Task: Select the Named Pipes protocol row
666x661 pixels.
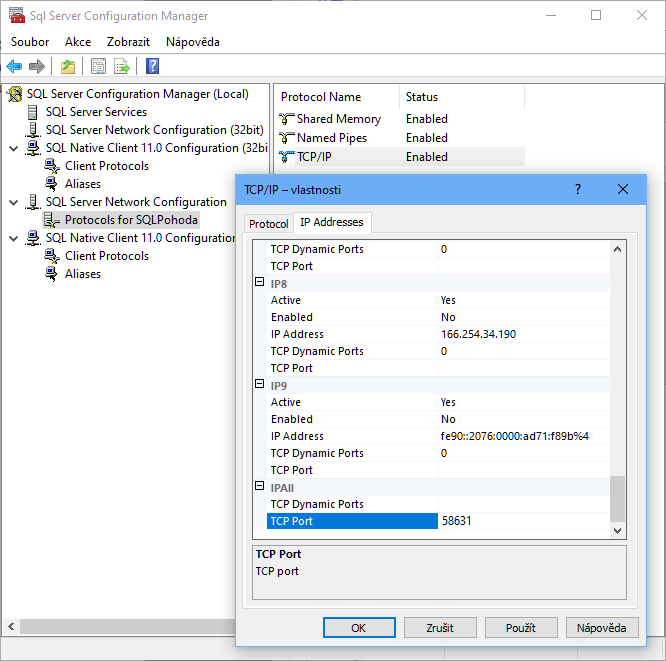Action: pyautogui.click(x=401, y=138)
